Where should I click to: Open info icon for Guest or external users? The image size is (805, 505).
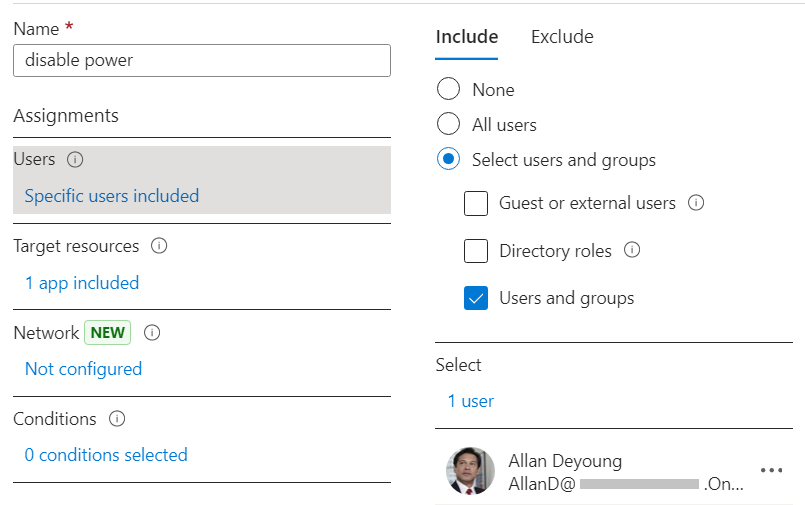pyautogui.click(x=696, y=203)
